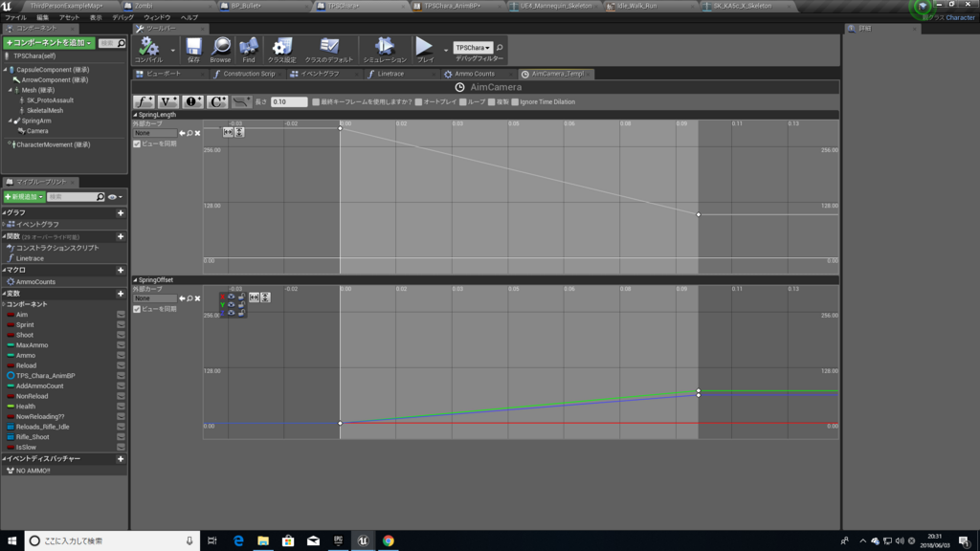Browse to SpringOffset external curve asset
This screenshot has height=551, width=980.
[190, 298]
